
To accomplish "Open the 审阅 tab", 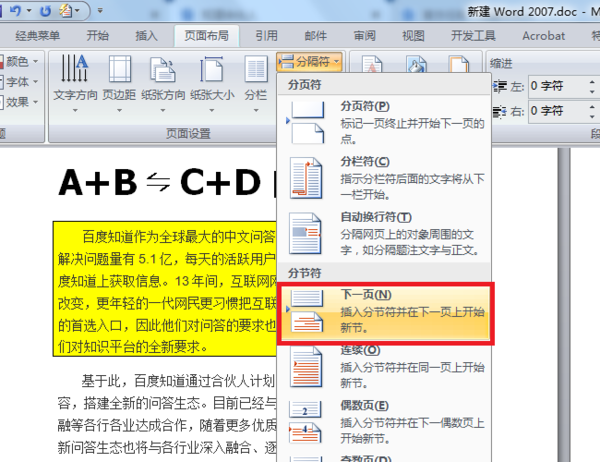I will coord(364,36).
